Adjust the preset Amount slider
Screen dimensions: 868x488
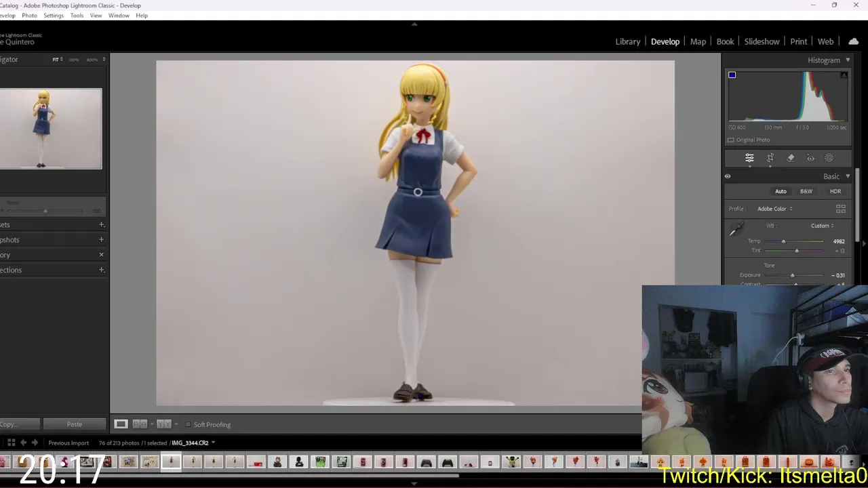45,211
